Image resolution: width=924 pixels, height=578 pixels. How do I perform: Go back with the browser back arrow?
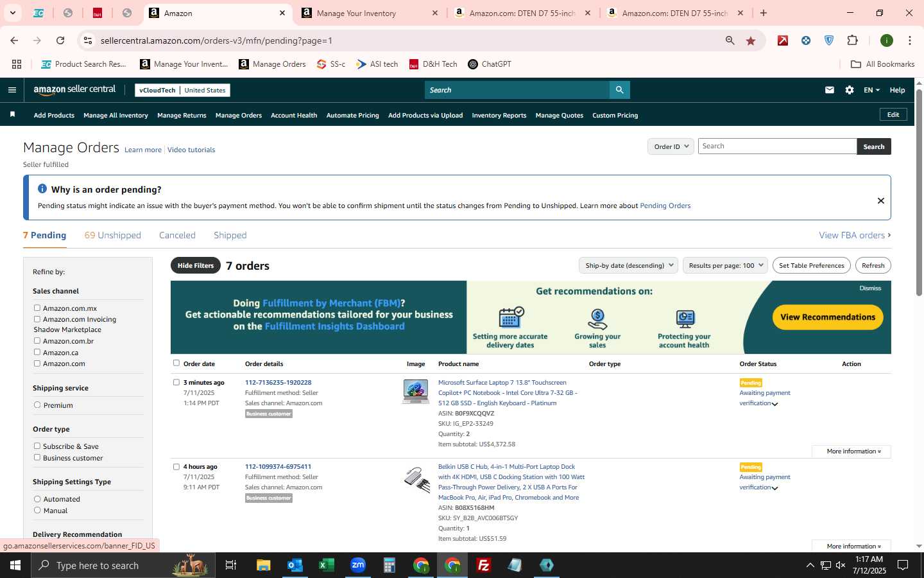[x=14, y=40]
